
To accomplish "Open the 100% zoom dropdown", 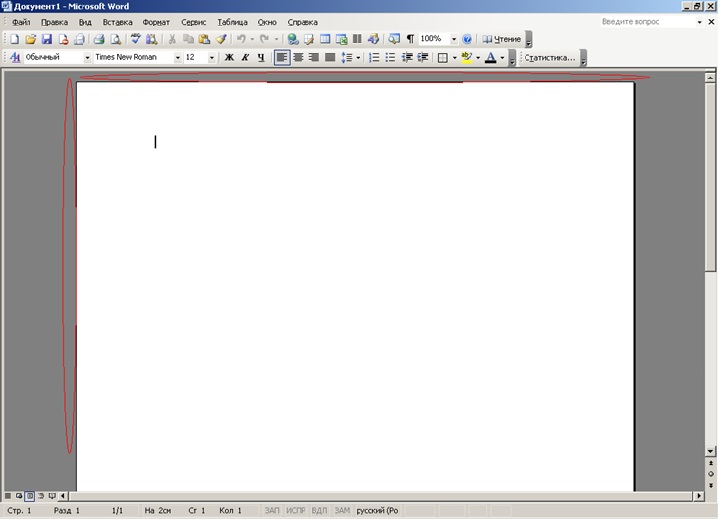I will 454,39.
